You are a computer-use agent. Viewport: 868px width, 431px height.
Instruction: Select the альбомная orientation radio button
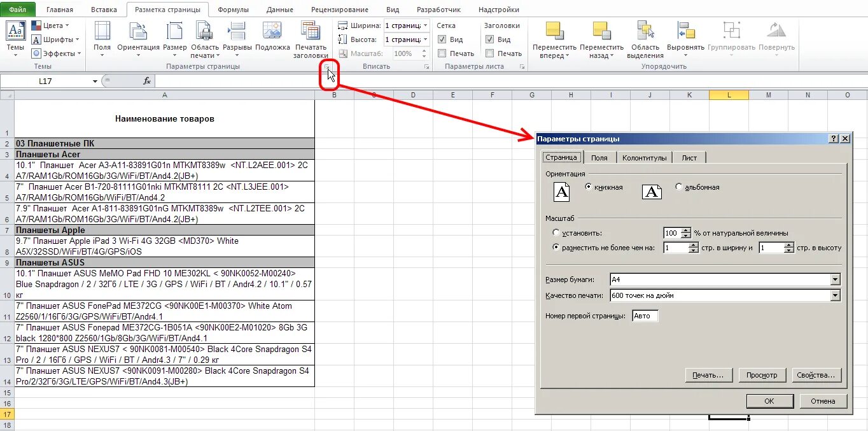coord(679,187)
